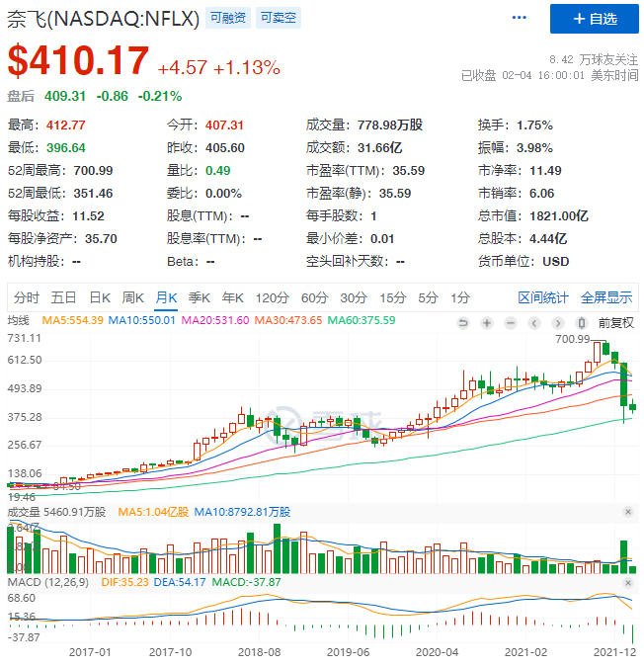
Task: Click the candlestick style icon
Action: point(582,323)
